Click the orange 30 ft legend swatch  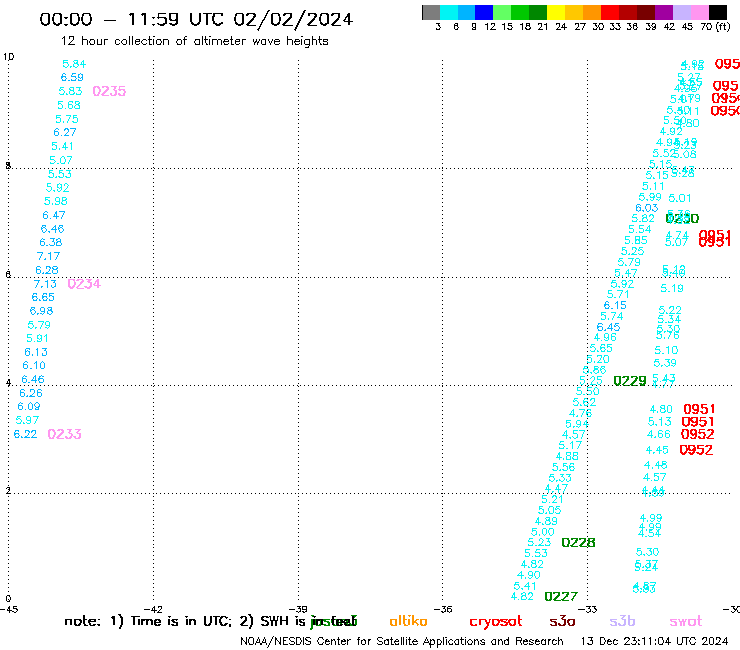(x=592, y=12)
